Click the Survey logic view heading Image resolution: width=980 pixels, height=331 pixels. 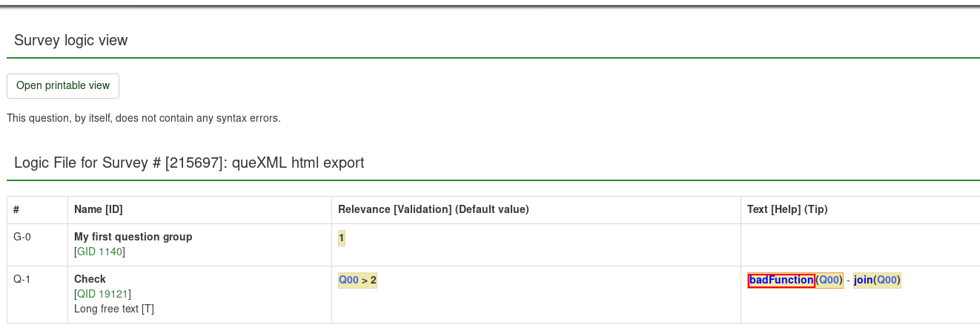(71, 40)
